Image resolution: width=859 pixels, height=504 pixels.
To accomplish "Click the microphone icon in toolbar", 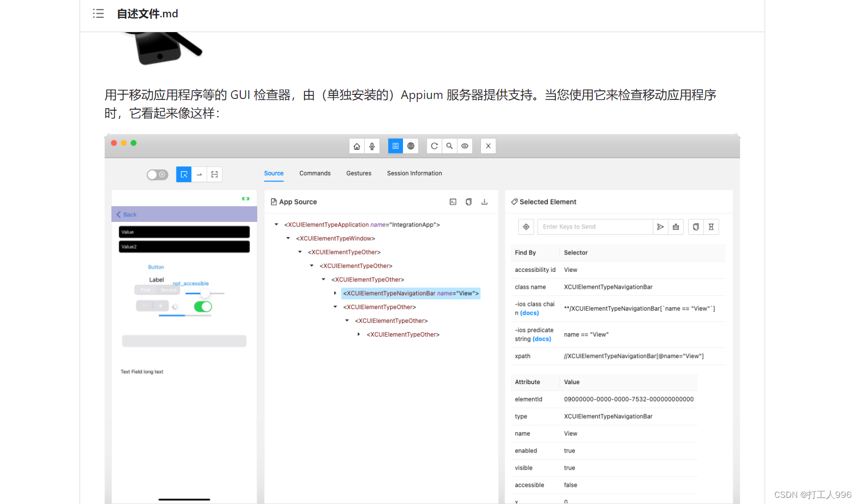I will [372, 146].
